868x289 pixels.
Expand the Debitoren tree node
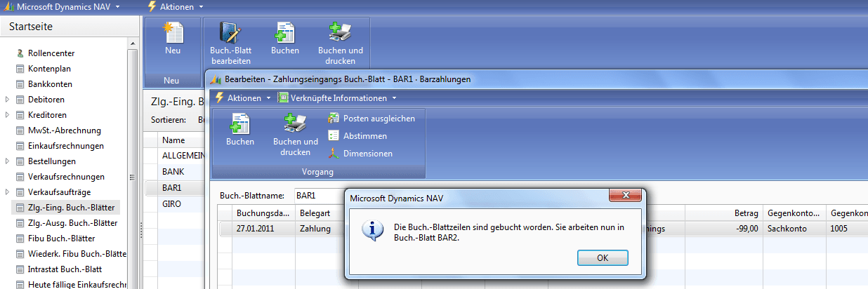[x=7, y=100]
